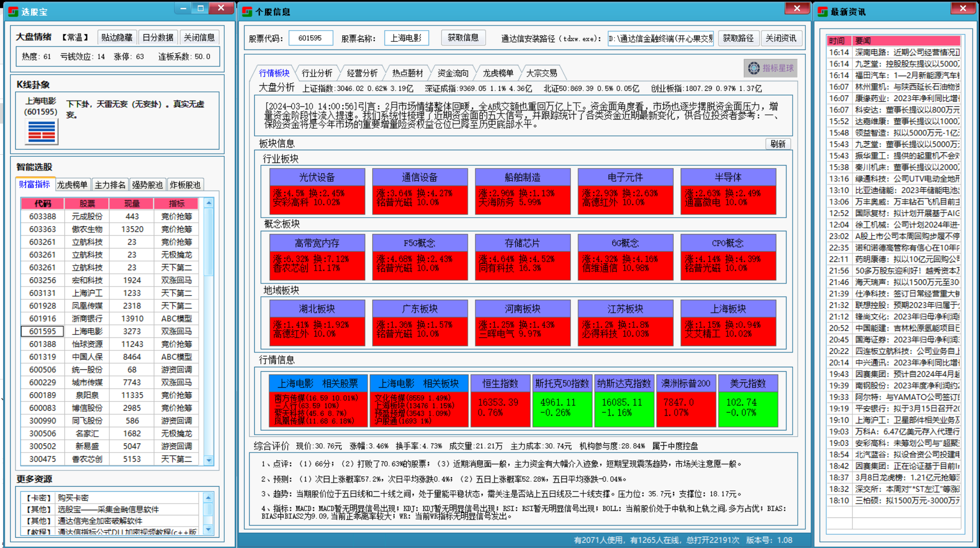This screenshot has width=980, height=548.
Task: Click the 半导体 sector block
Action: coord(728,191)
